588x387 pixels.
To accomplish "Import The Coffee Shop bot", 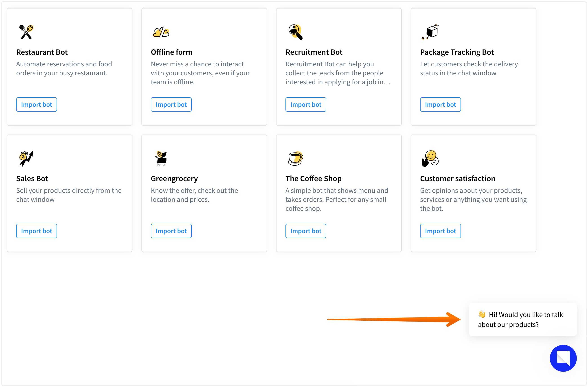I will point(306,231).
